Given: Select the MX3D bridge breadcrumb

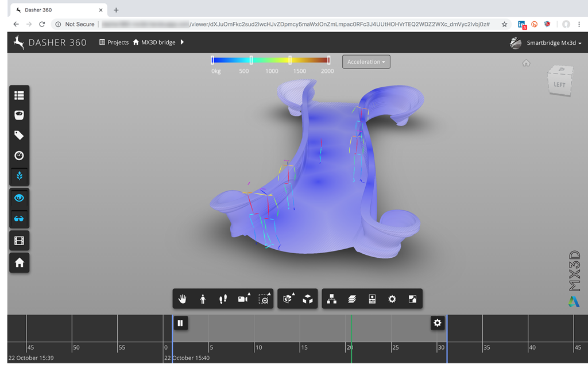Looking at the screenshot, I should [x=158, y=42].
